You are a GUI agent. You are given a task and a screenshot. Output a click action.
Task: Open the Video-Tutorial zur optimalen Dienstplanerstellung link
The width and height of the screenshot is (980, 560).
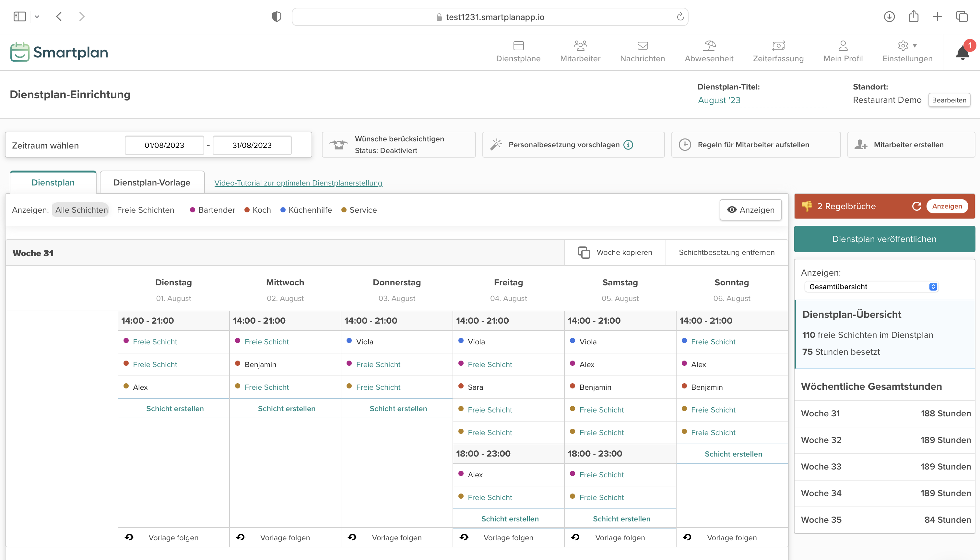click(x=298, y=183)
